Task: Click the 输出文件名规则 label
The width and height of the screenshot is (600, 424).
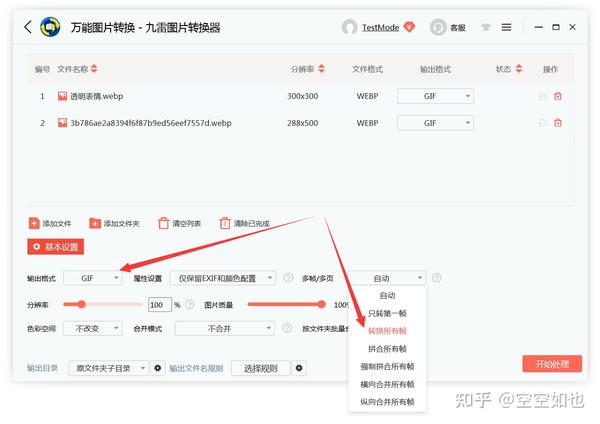Action: [196, 368]
